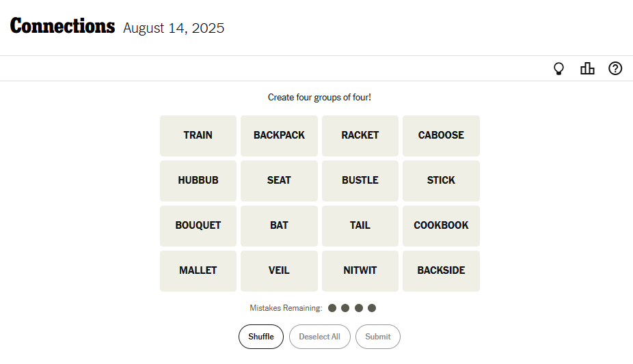Select the CABOOSE tile

pyautogui.click(x=441, y=135)
